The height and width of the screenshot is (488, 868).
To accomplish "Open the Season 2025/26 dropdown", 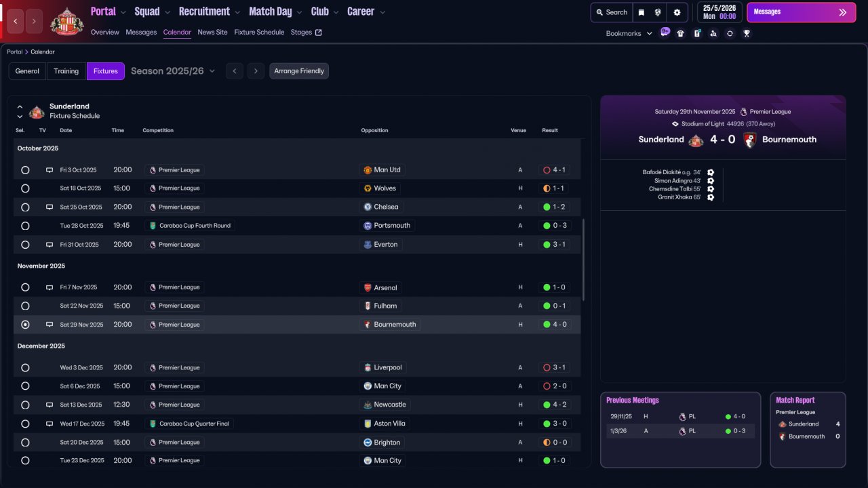I will pyautogui.click(x=173, y=71).
